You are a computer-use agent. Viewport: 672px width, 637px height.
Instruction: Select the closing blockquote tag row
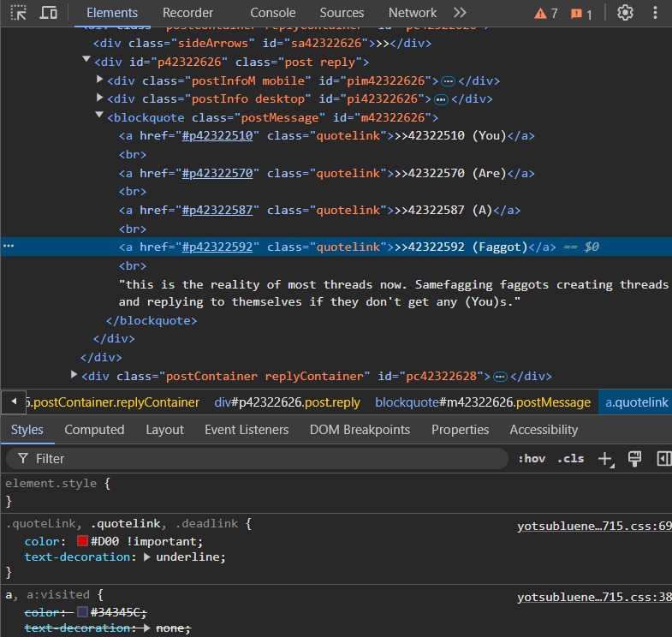pos(152,321)
